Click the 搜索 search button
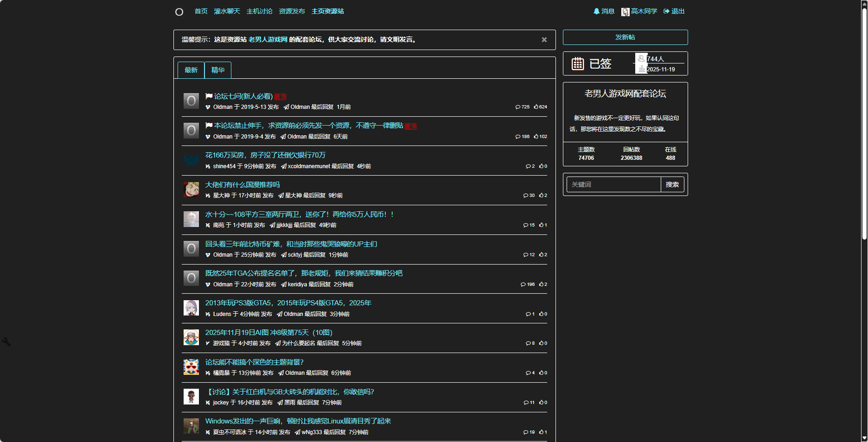 tap(673, 184)
